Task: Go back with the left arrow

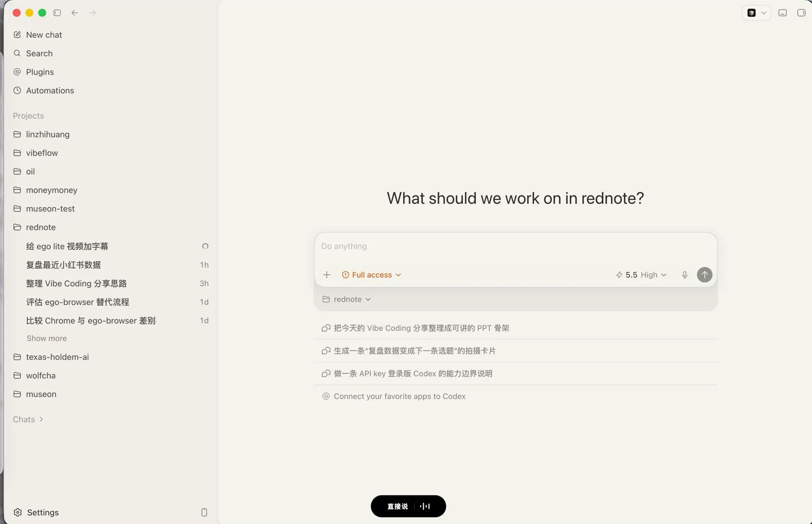Action: pyautogui.click(x=75, y=13)
